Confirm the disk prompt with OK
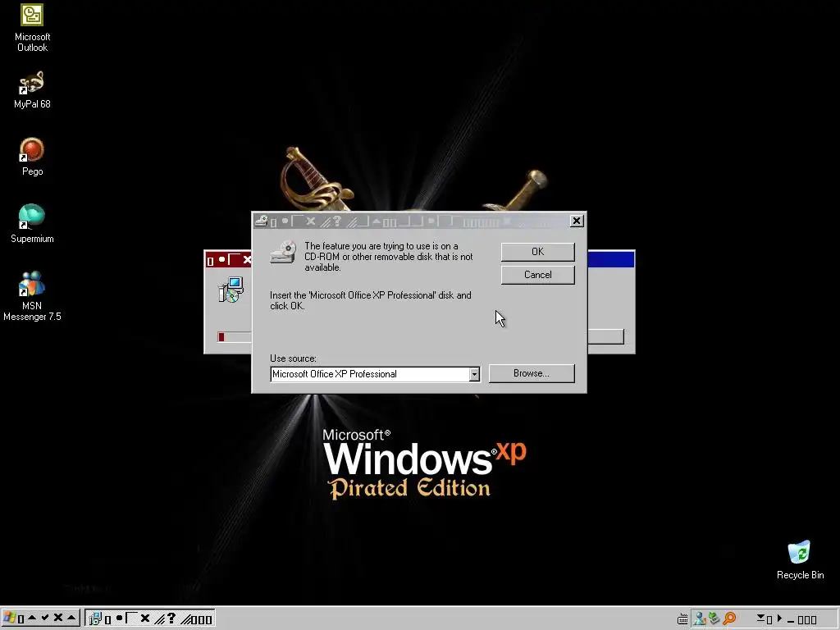The image size is (840, 630). [x=538, y=252]
